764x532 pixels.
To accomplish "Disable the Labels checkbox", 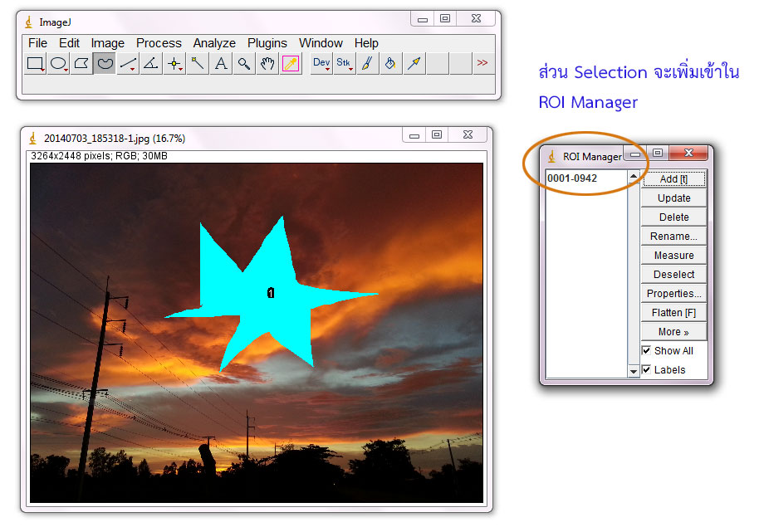I will click(x=646, y=369).
